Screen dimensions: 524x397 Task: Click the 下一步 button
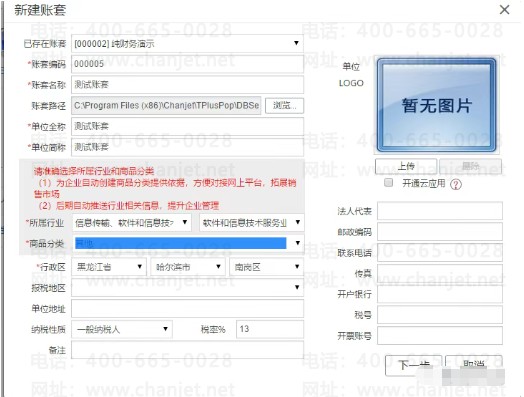coord(414,366)
